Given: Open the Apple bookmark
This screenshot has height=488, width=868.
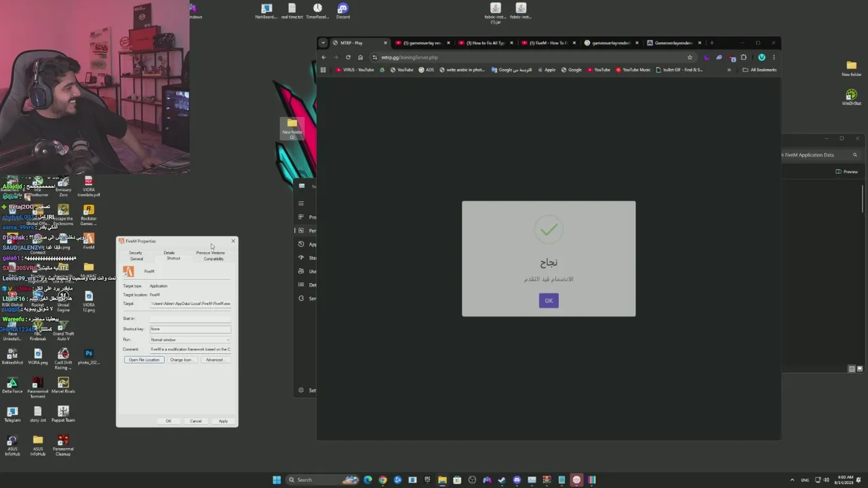Looking at the screenshot, I should click(x=547, y=70).
